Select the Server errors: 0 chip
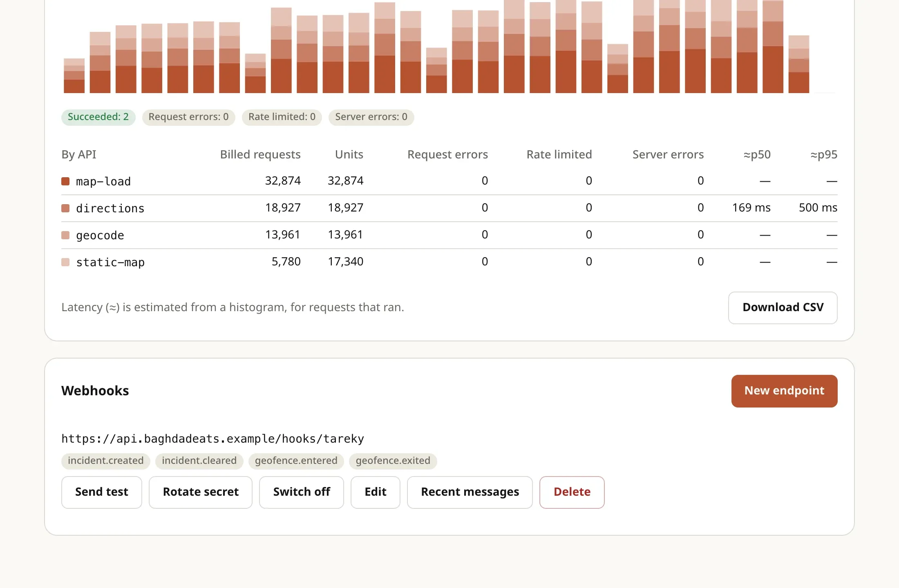Image resolution: width=899 pixels, height=588 pixels. click(x=371, y=117)
